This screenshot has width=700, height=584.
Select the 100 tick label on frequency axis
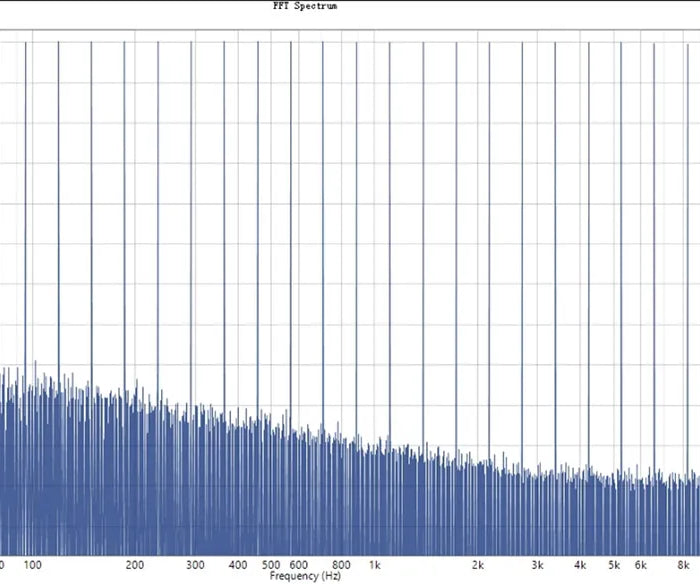[32, 565]
